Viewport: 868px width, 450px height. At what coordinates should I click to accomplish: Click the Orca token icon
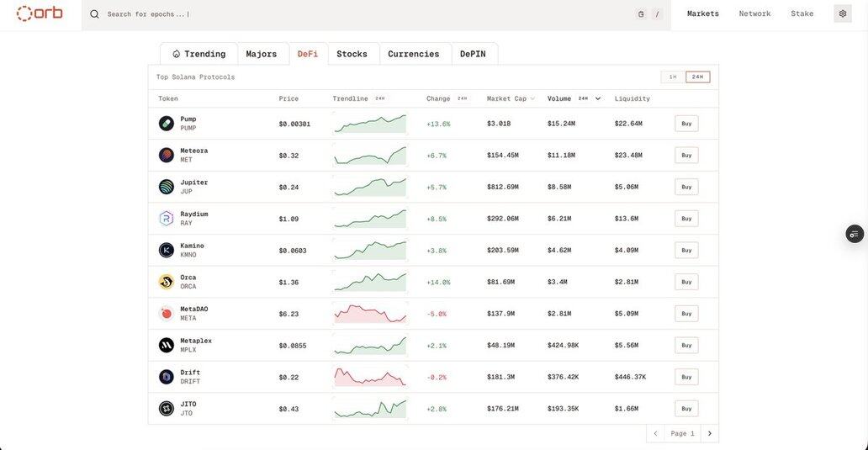[167, 282]
